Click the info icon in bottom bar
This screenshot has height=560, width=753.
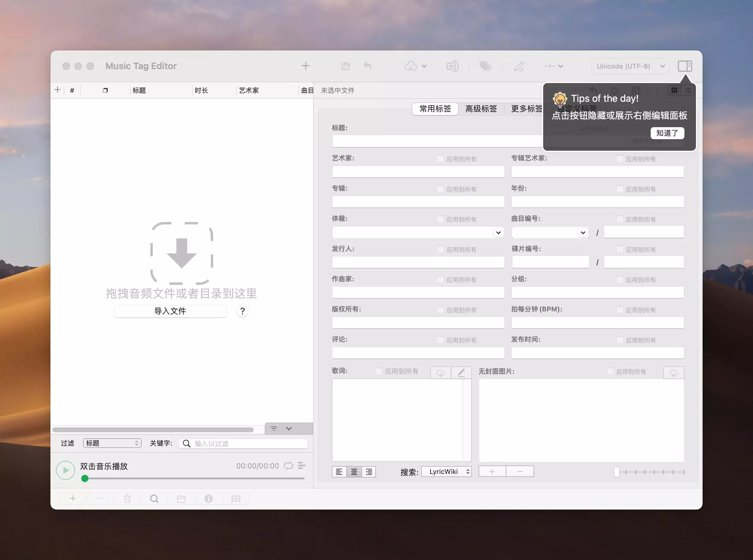click(208, 499)
